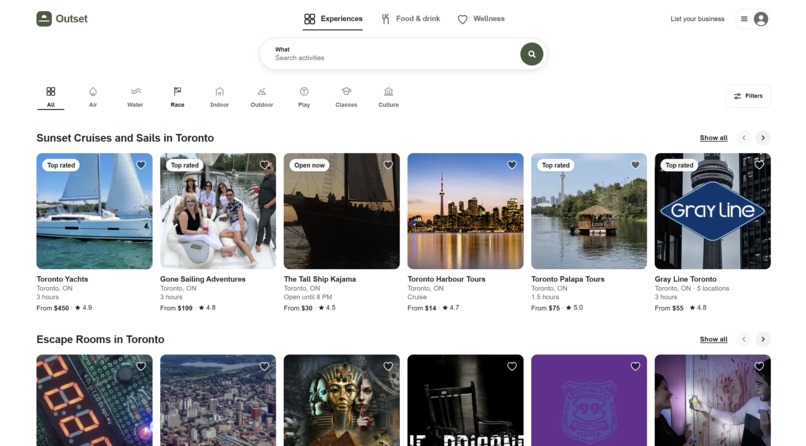806x446 pixels.
Task: Select the Race category flag
Action: coord(177,97)
